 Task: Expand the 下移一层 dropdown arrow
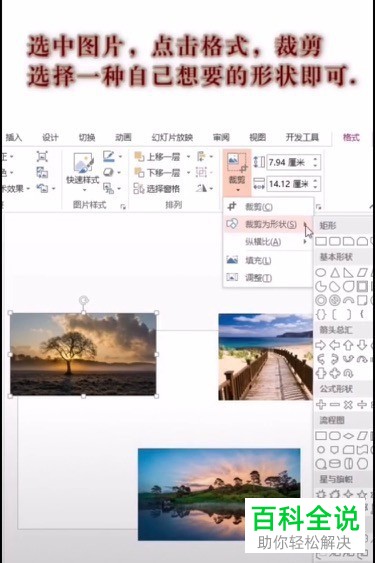click(188, 173)
